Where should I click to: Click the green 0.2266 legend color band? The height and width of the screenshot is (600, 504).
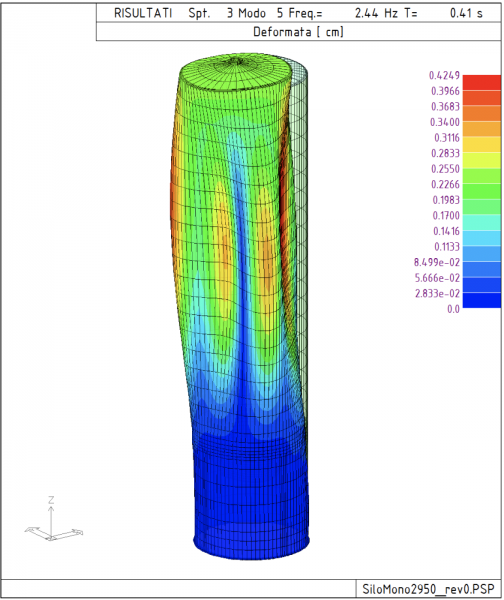(481, 191)
